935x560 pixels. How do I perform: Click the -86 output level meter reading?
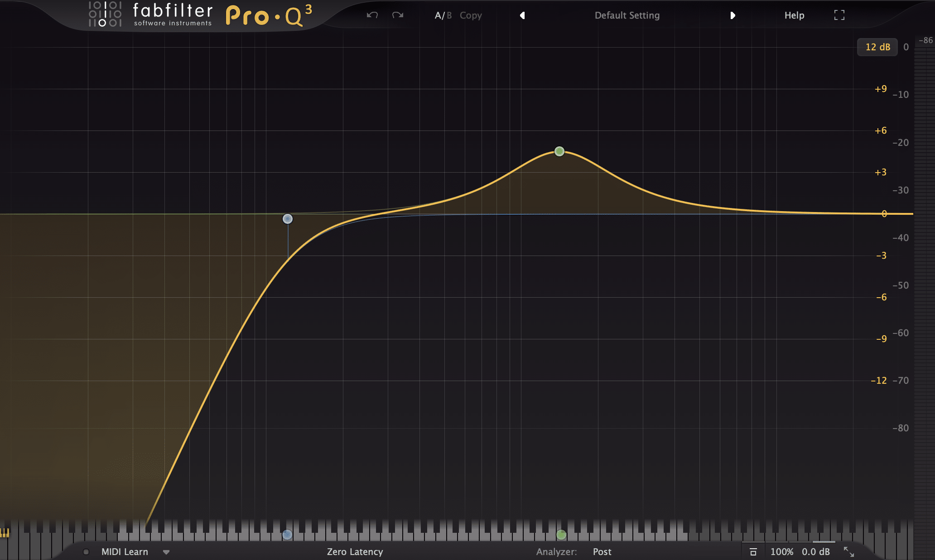(x=925, y=40)
